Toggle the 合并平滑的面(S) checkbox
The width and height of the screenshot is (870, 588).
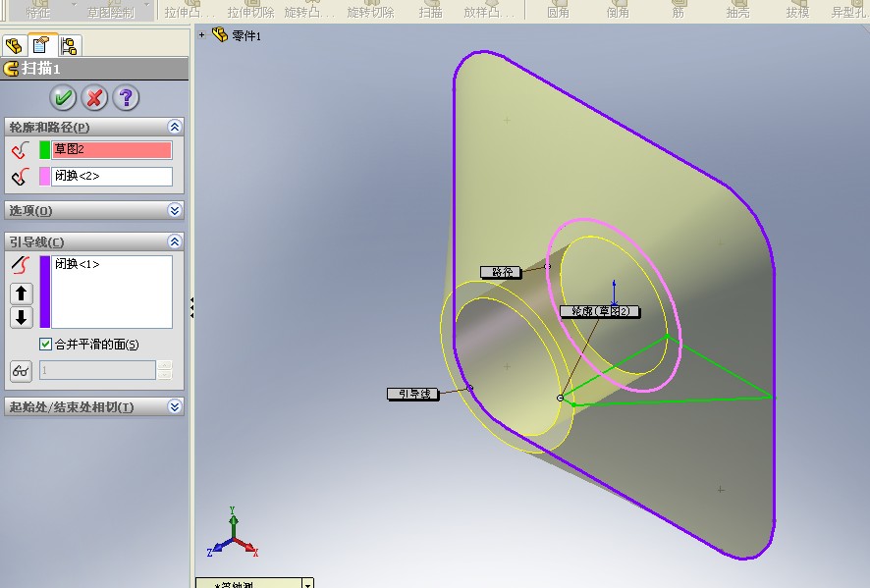pos(45,344)
